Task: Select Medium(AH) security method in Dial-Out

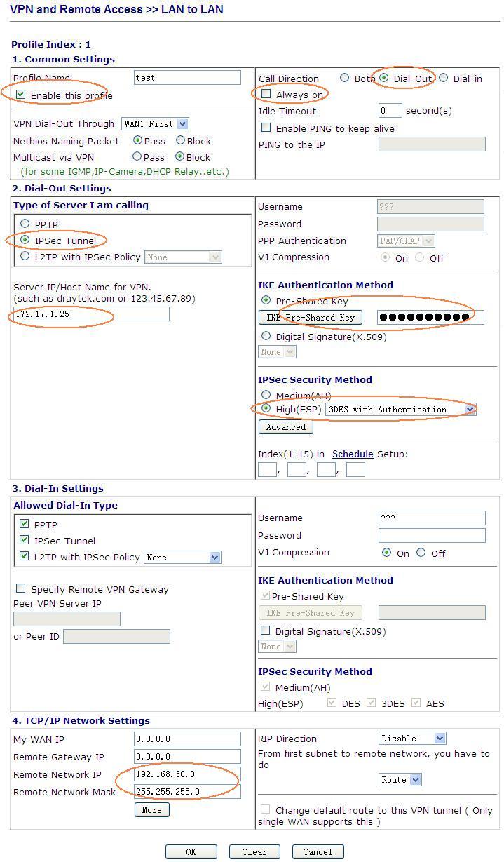Action: point(266,395)
